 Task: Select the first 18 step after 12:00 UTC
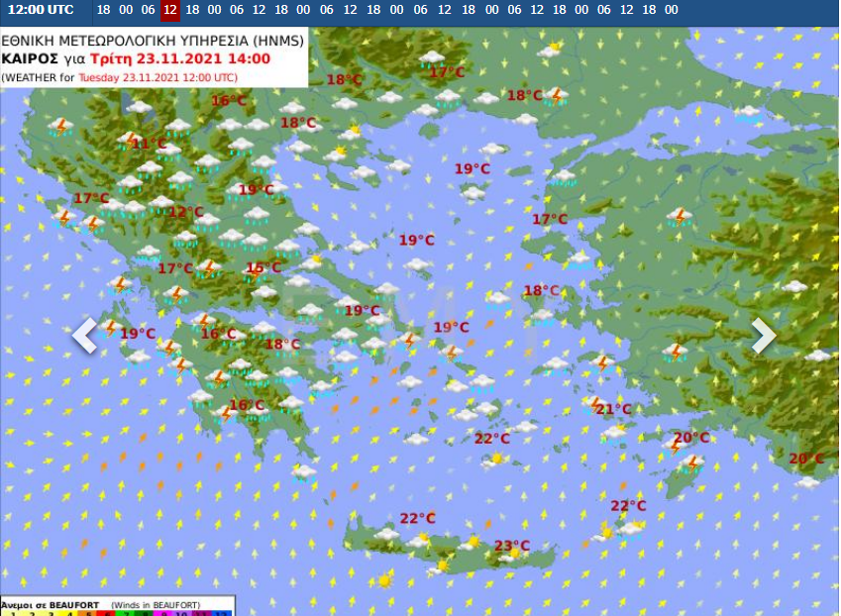pos(192,10)
